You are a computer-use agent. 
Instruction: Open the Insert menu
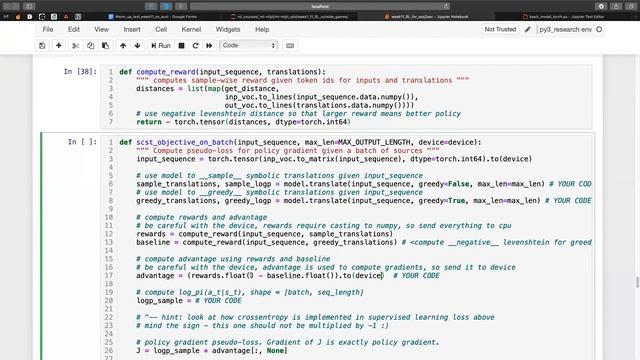(x=132, y=29)
